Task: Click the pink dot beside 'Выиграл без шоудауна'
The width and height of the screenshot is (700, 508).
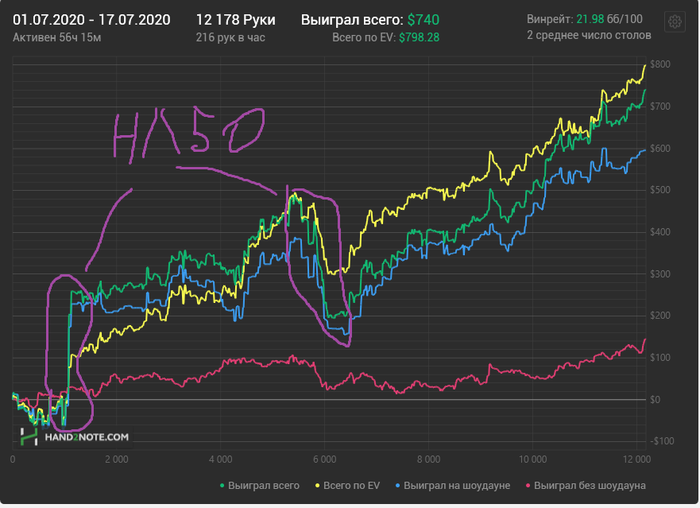Action: coord(528,486)
